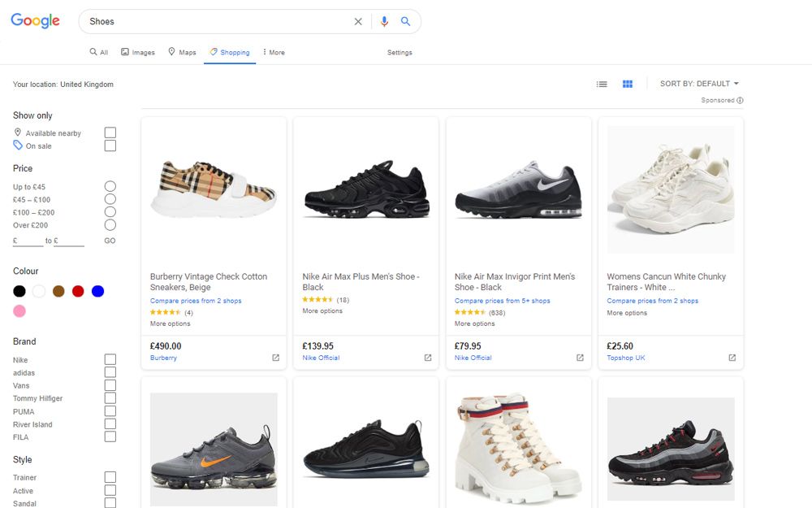Open the Sort by Default dropdown
812x508 pixels.
tap(699, 84)
